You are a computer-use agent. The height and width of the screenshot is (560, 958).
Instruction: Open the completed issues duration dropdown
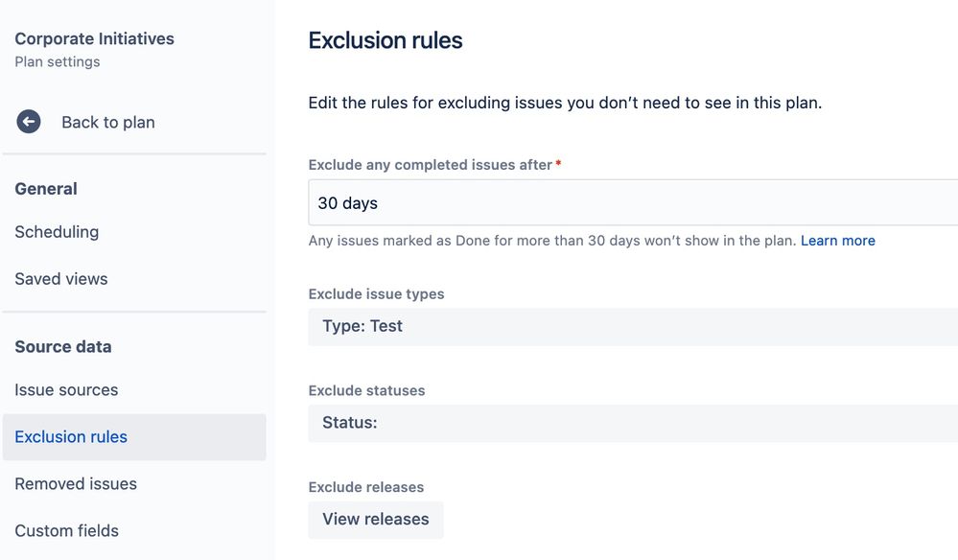click(x=633, y=202)
